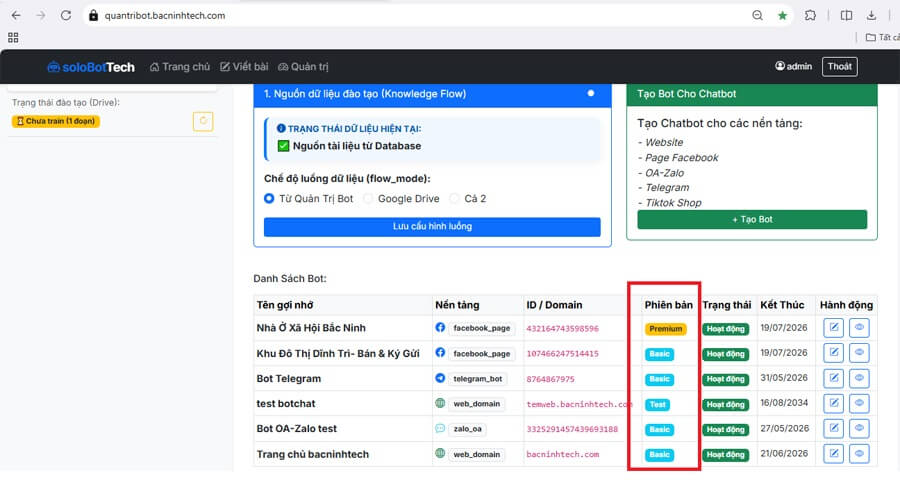The image size is (900, 480).
Task: Click the Test version badge
Action: click(x=657, y=405)
